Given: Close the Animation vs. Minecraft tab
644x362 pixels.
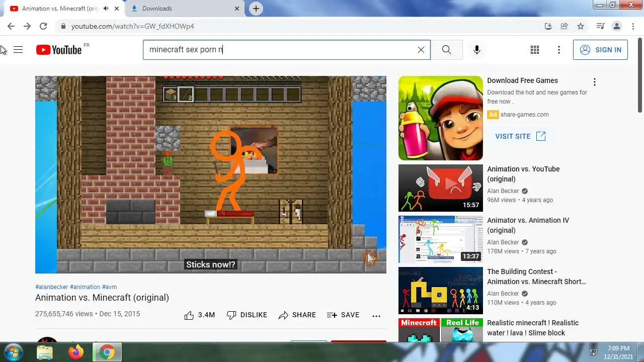Looking at the screenshot, I should point(117,9).
